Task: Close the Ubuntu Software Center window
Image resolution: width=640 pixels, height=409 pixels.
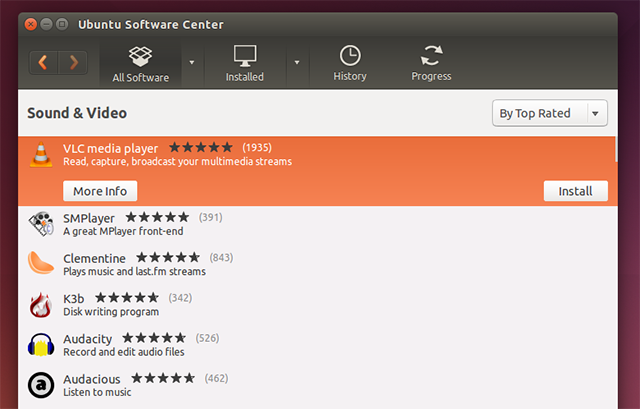Action: click(x=31, y=24)
